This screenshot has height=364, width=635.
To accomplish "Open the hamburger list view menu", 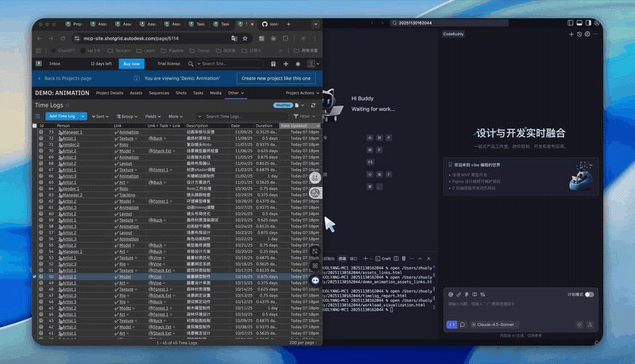I will 40,116.
